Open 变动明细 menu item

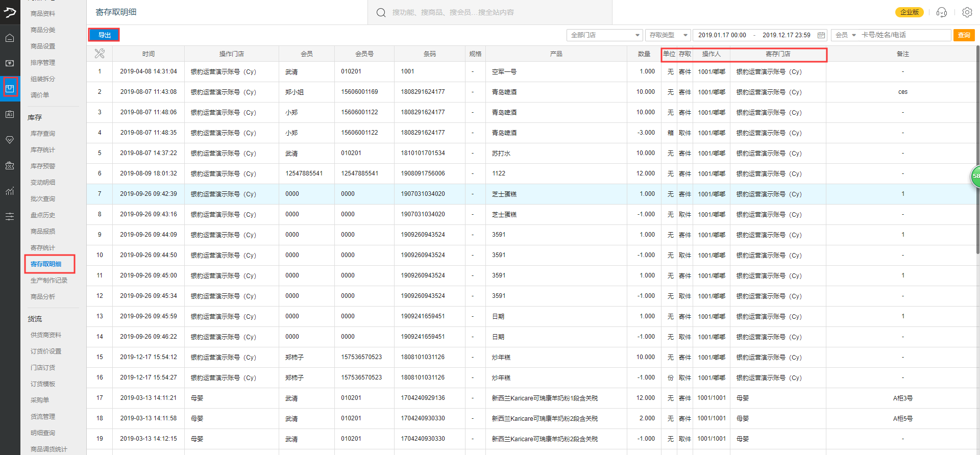43,183
